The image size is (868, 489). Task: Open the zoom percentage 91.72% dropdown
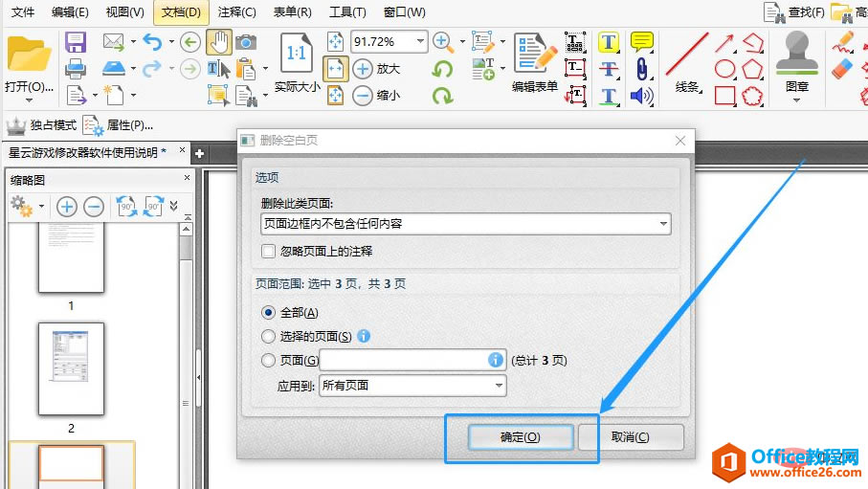[420, 41]
